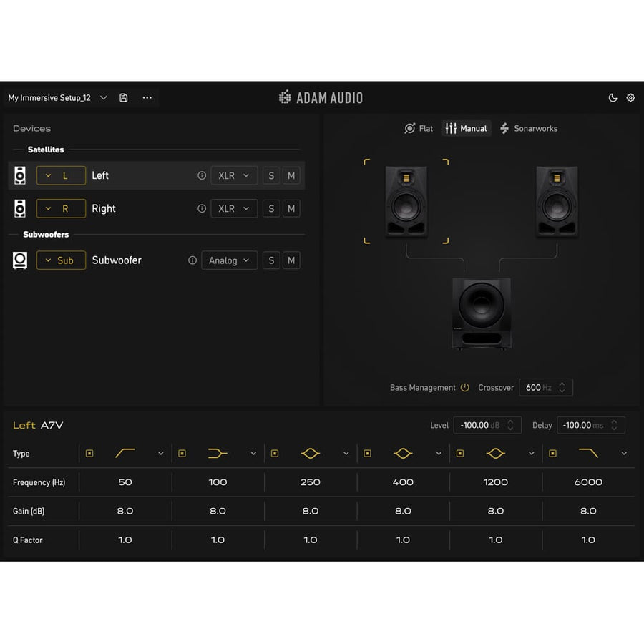Image resolution: width=644 pixels, height=644 pixels.
Task: Expand filter type dropdown for 100 Hz band
Action: coord(253,454)
